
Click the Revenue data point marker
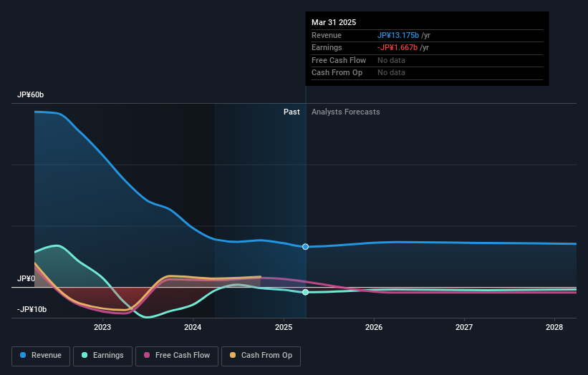pos(305,246)
